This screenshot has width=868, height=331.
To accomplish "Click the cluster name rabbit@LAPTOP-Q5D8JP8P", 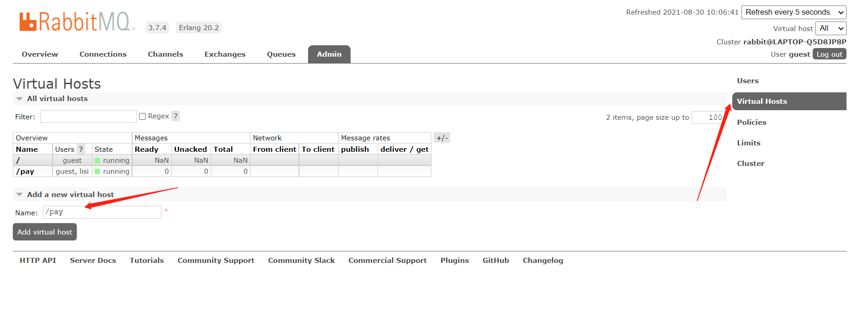I will pos(795,42).
